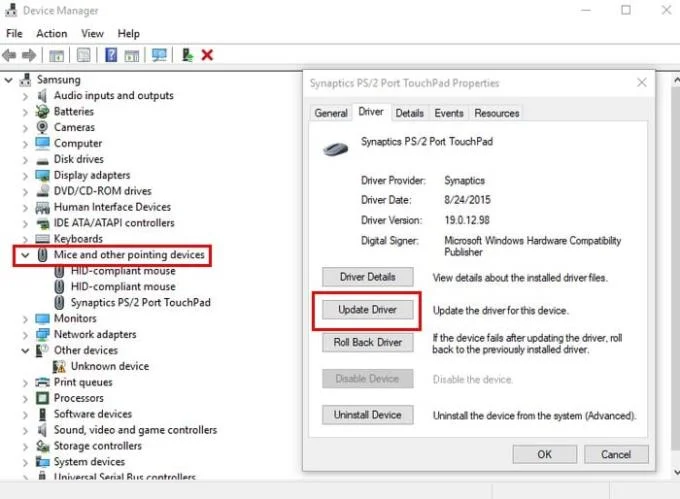680x499 pixels.
Task: Click the Monitors icon in tree
Action: (x=42, y=319)
